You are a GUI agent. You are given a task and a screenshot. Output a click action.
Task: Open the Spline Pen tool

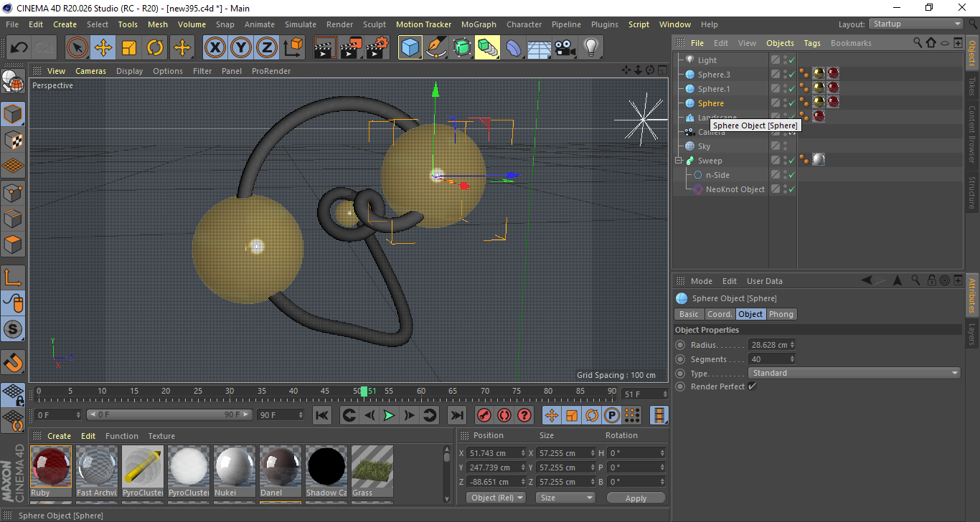point(436,48)
